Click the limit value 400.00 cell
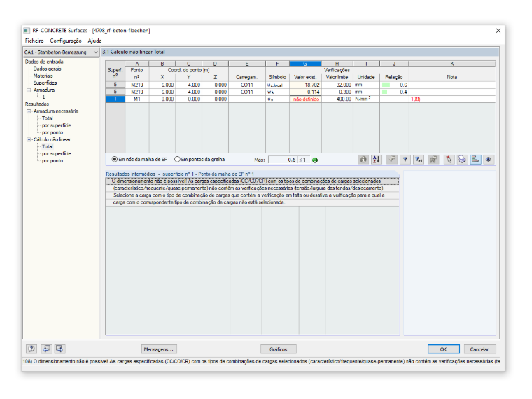The width and height of the screenshot is (532, 399). (337, 99)
